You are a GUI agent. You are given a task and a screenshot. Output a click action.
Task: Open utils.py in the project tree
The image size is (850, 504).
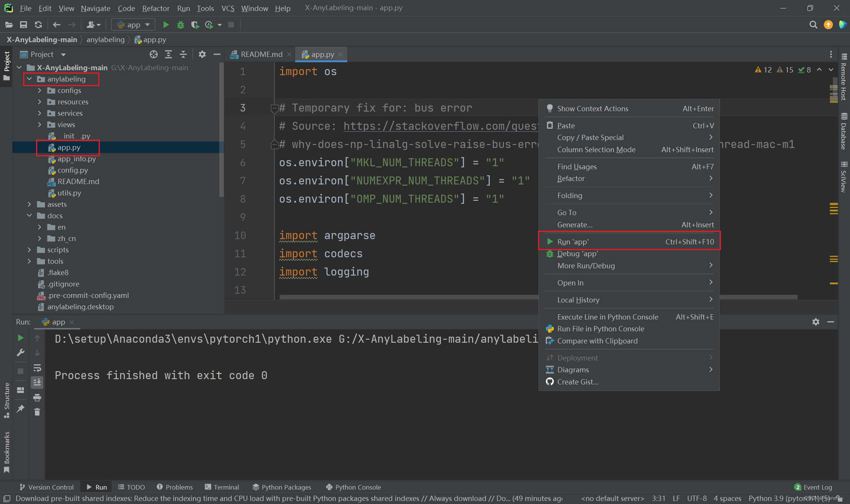pos(69,193)
